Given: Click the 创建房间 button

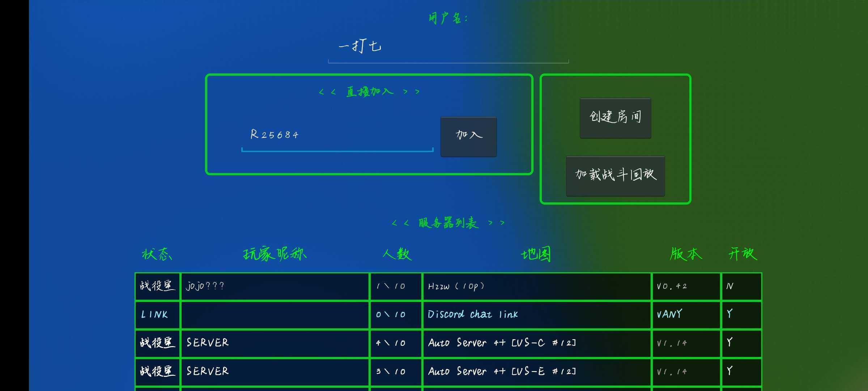Looking at the screenshot, I should pos(616,115).
